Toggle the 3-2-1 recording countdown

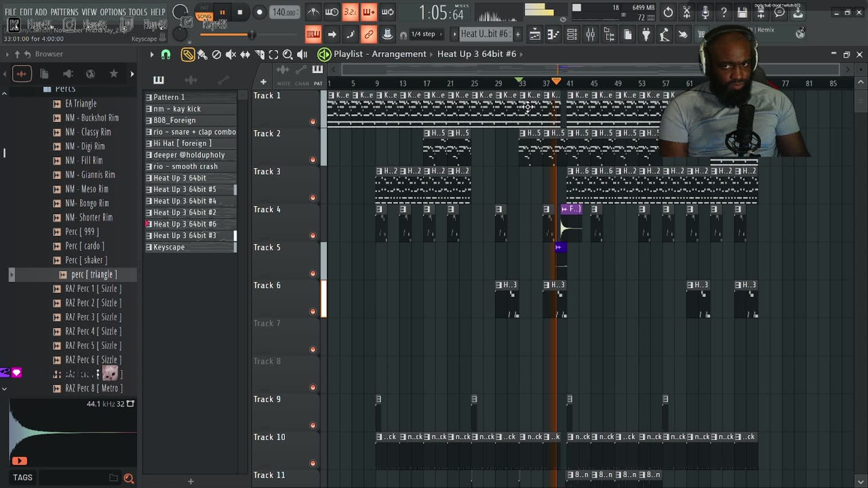[350, 12]
